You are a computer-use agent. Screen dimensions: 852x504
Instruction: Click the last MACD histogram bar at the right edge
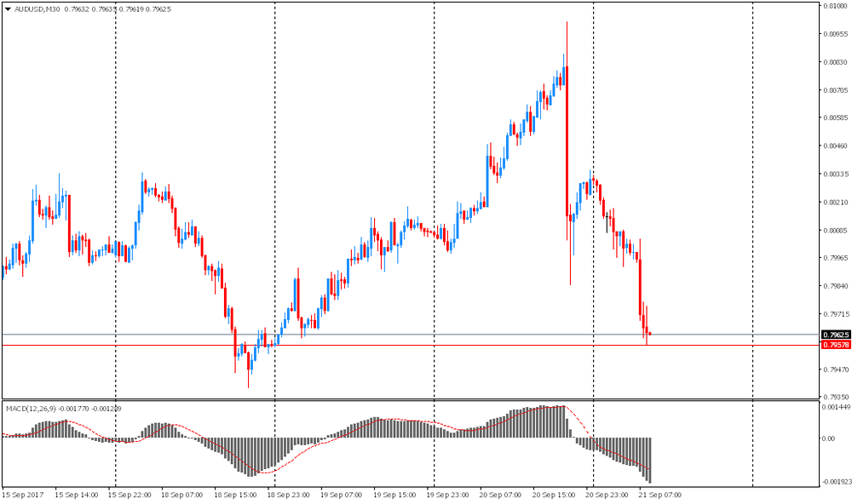pos(649,460)
